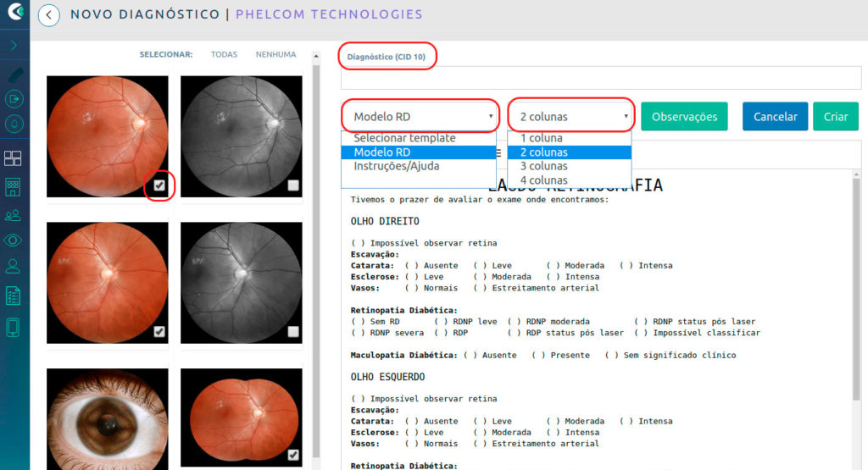Open the second color retina thumbnail

coord(108,283)
